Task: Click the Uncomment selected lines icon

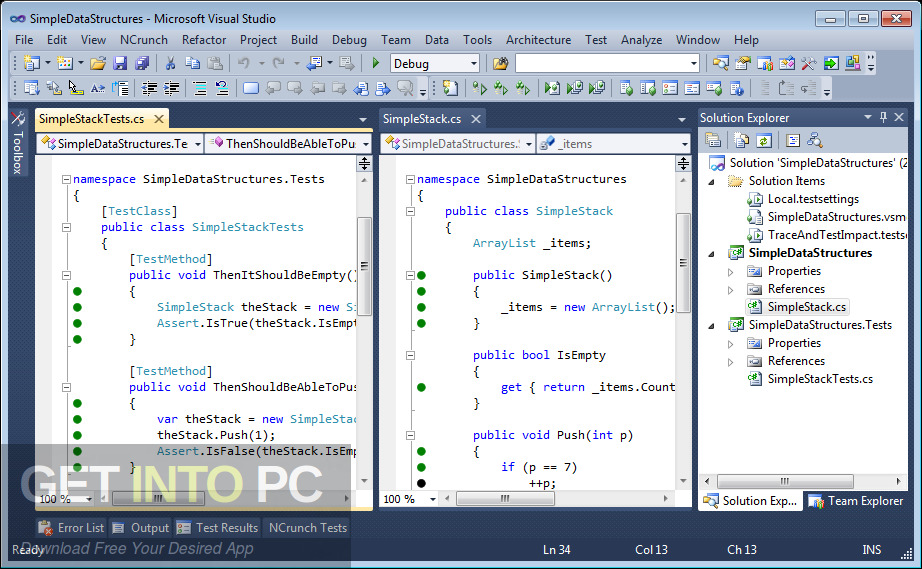Action: (222, 89)
